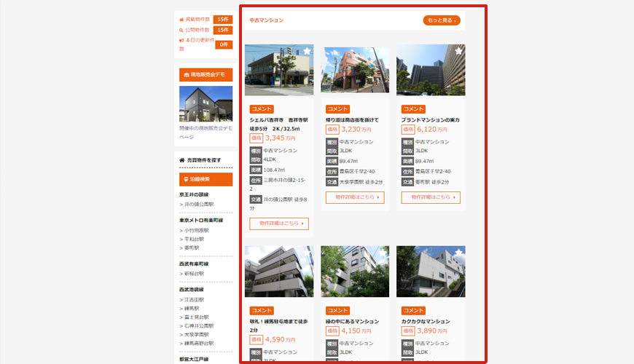634x364 pixels.
Task: Click star icon on 3,230万円 property photo
Action: (x=383, y=51)
